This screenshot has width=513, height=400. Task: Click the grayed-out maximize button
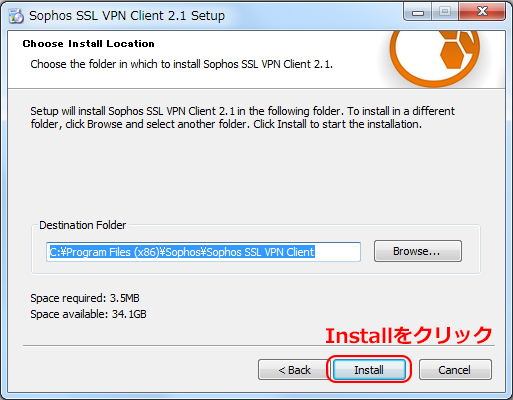[445, 13]
